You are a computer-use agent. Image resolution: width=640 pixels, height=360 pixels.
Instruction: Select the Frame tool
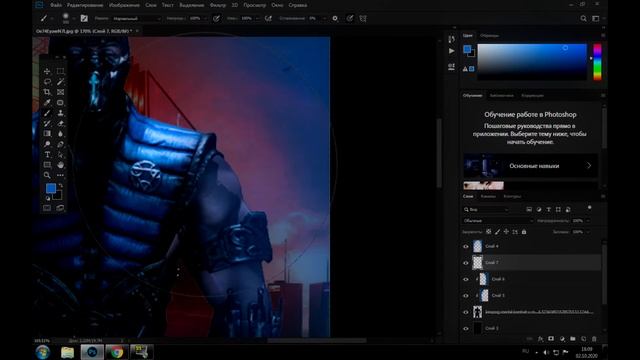tap(60, 92)
